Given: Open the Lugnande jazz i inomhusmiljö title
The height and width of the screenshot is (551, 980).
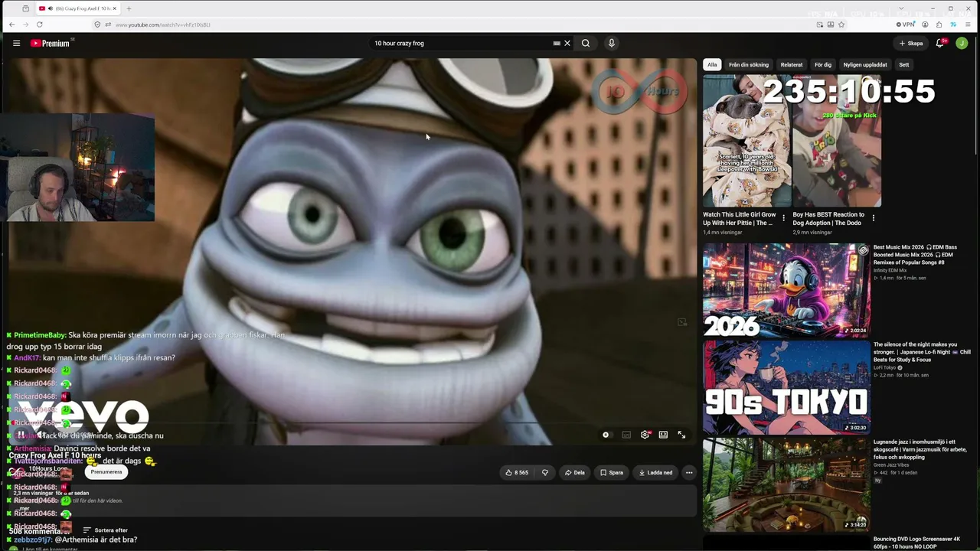Looking at the screenshot, I should [922, 449].
